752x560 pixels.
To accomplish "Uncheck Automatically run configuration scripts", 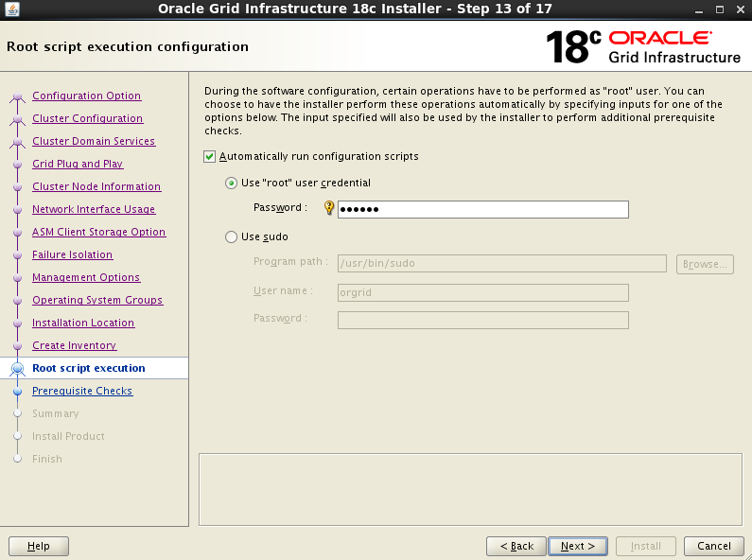I will pos(210,157).
